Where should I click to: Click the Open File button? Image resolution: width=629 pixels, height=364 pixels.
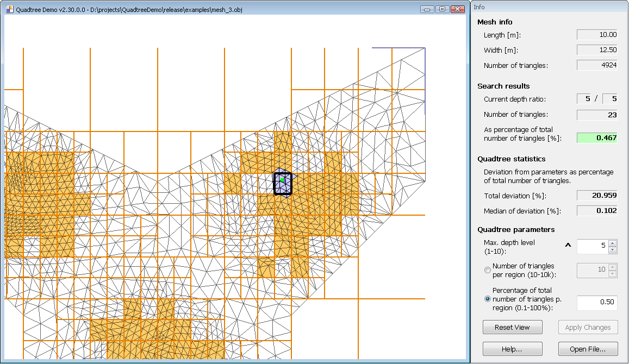tap(588, 348)
